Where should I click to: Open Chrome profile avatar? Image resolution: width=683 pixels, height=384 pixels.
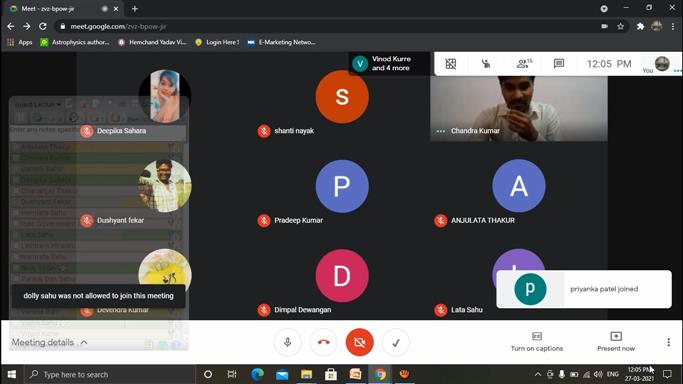[x=656, y=27]
